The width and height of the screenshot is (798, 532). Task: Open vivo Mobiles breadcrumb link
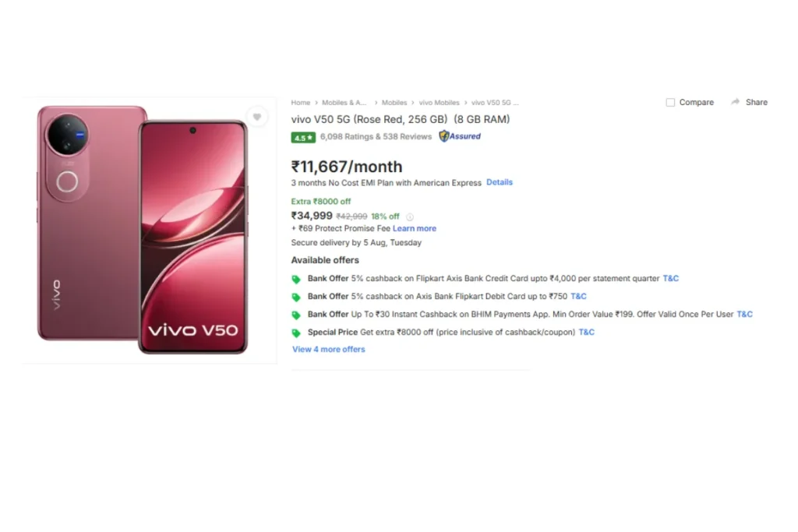tap(439, 103)
